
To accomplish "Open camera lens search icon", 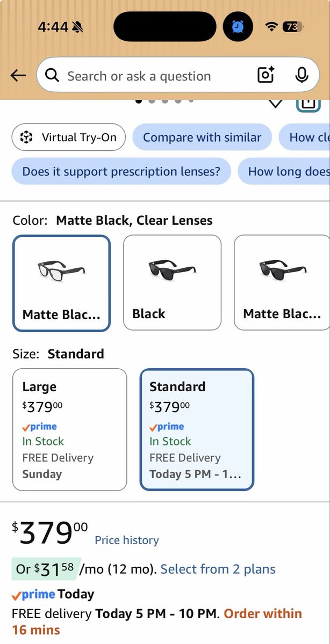I will coord(266,75).
